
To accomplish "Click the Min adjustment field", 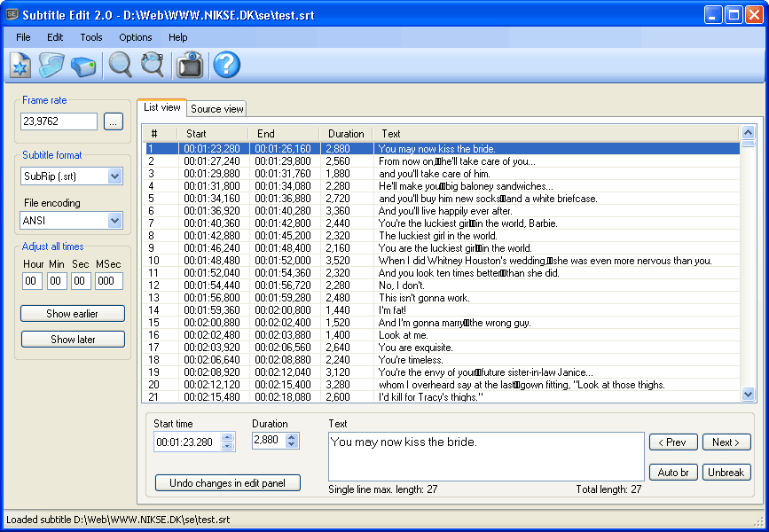I will click(57, 281).
